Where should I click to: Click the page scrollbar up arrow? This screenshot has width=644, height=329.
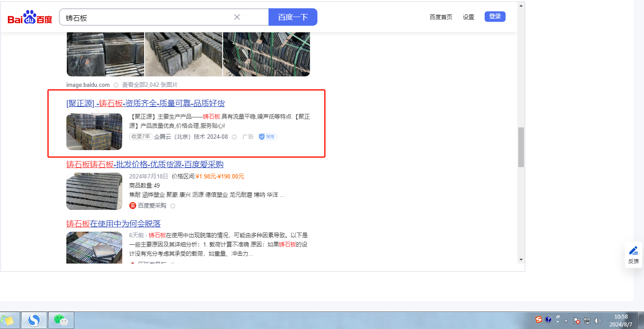(521, 6)
